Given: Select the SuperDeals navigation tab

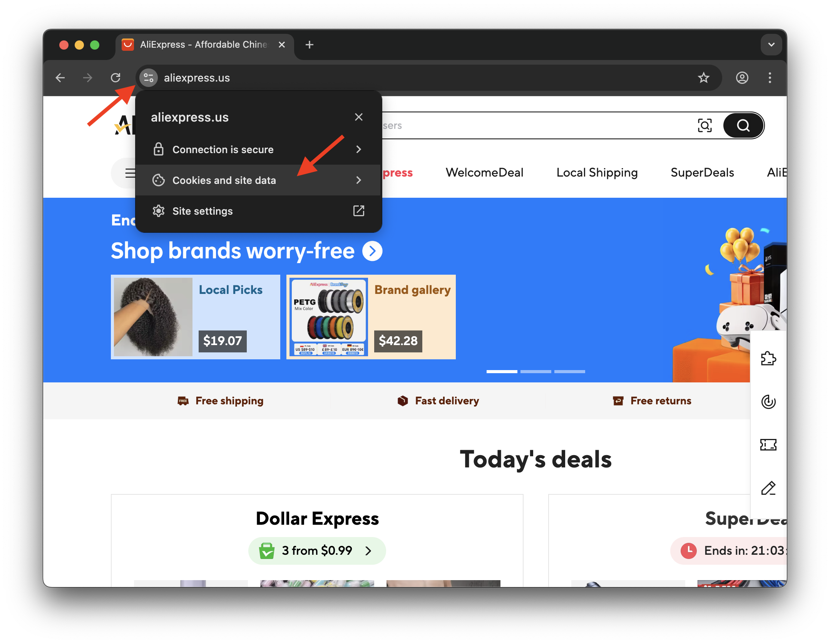Looking at the screenshot, I should [x=702, y=172].
